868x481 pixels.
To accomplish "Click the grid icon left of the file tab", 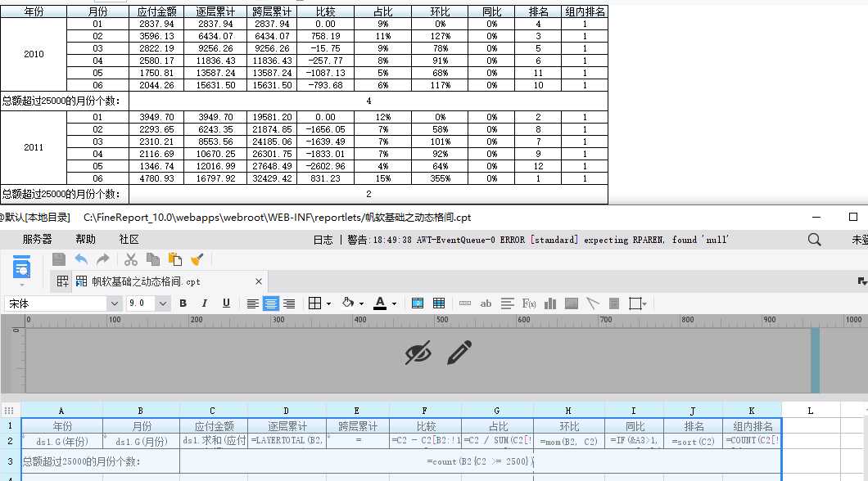I will click(x=62, y=281).
